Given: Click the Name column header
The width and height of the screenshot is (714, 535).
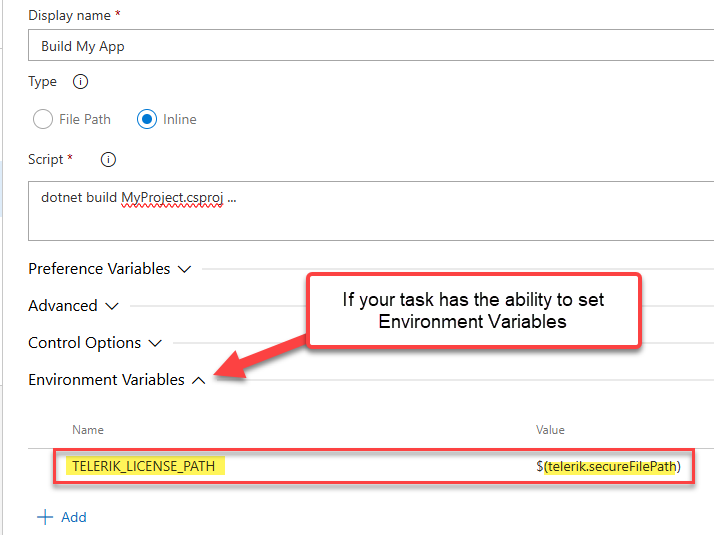Looking at the screenshot, I should coord(88,430).
